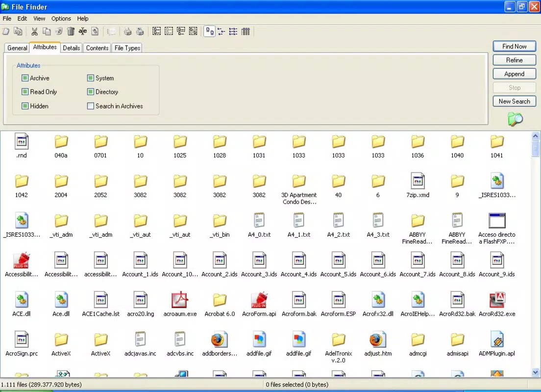Click the first printer toolbar icon
The image size is (541, 392).
(128, 32)
